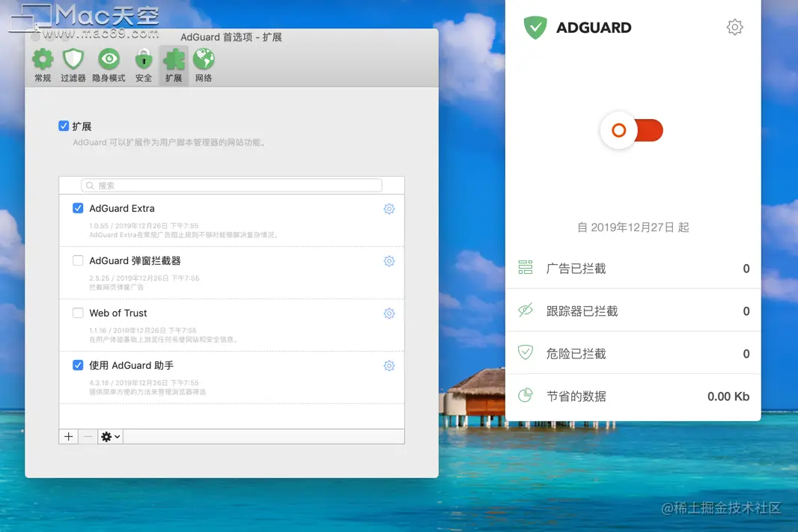Screen dimensions: 798x532
Task: Click the 危险已拦截 shield icon
Action: [526, 352]
